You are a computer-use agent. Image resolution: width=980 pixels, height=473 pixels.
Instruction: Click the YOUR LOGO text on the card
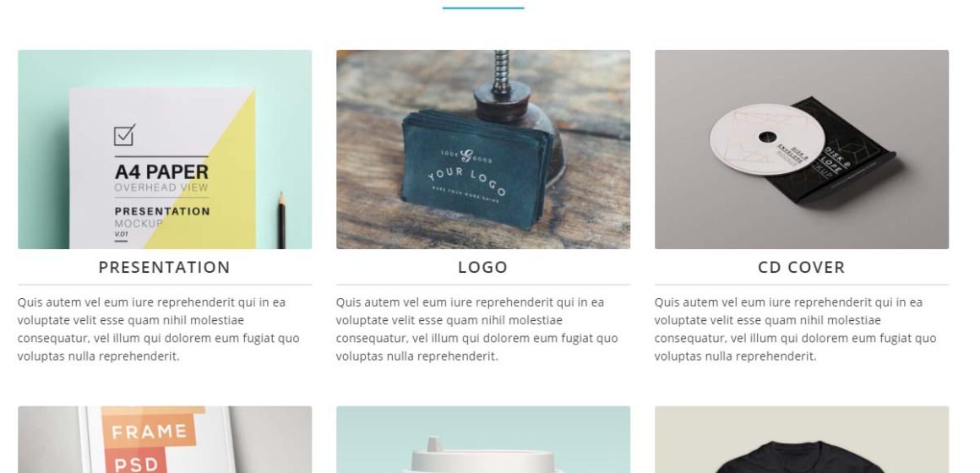coord(467,181)
